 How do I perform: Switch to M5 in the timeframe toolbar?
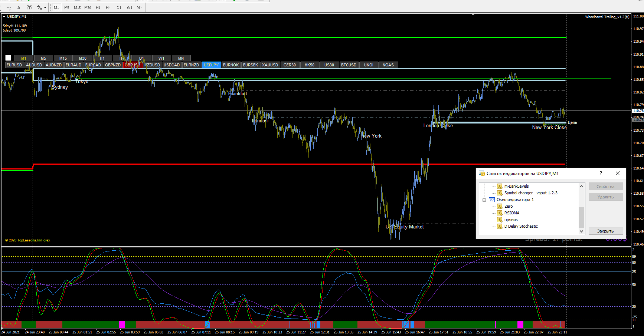(x=67, y=7)
